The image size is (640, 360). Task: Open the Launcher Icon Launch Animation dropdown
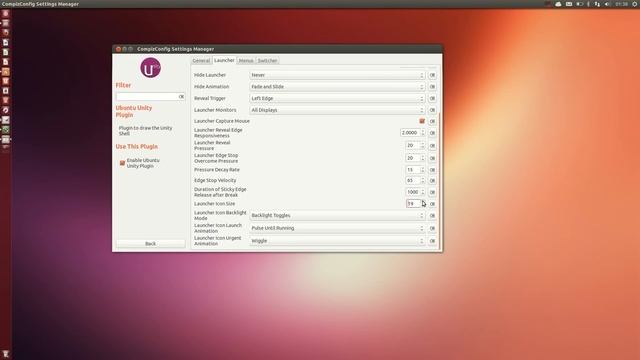(x=337, y=228)
